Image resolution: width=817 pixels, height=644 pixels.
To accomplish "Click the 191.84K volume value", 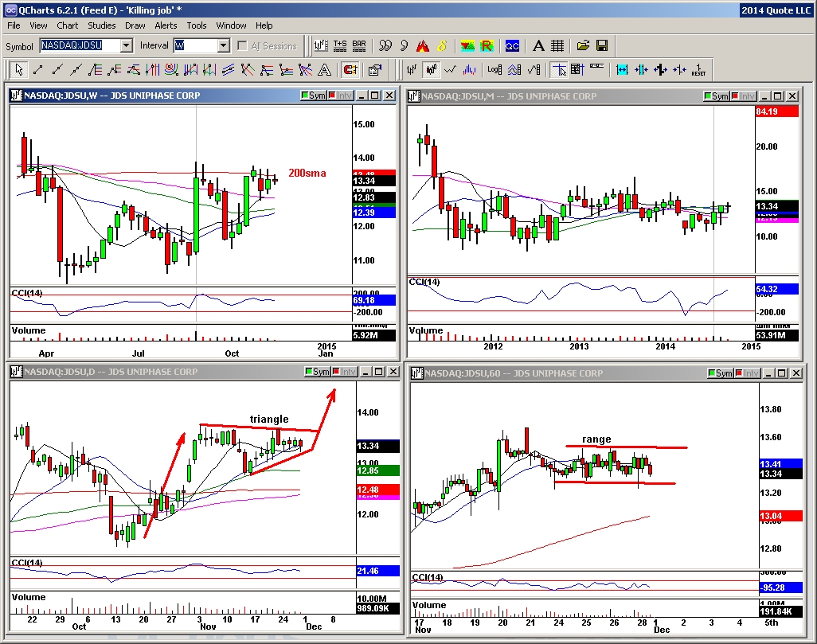I will pos(780,611).
